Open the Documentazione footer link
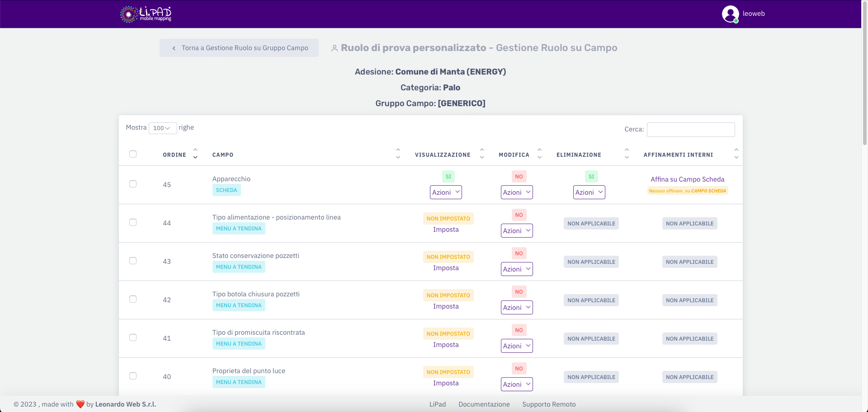 tap(484, 404)
